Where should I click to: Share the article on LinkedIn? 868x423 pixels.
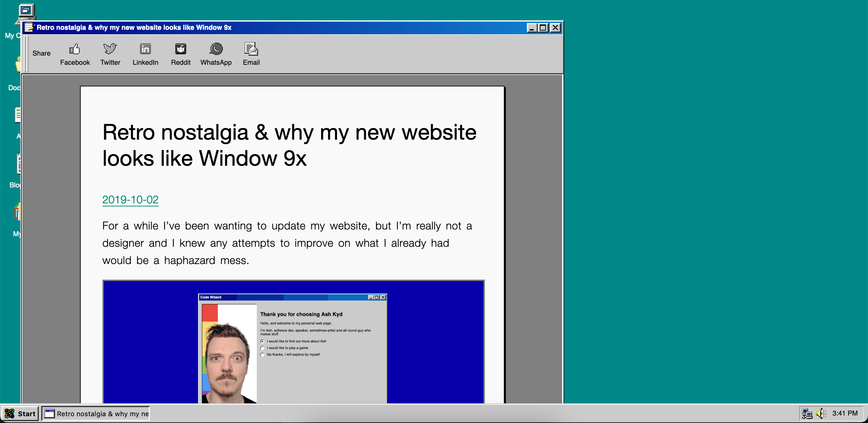pos(145,49)
